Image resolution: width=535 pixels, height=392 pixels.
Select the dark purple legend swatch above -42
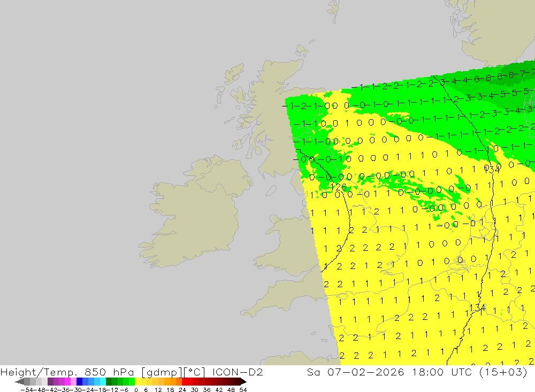[50, 381]
